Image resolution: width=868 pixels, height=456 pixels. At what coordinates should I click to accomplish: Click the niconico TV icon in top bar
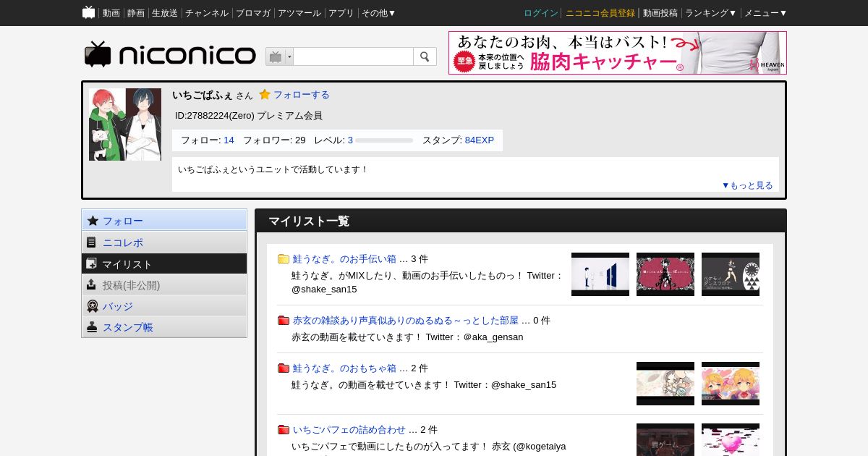(88, 12)
